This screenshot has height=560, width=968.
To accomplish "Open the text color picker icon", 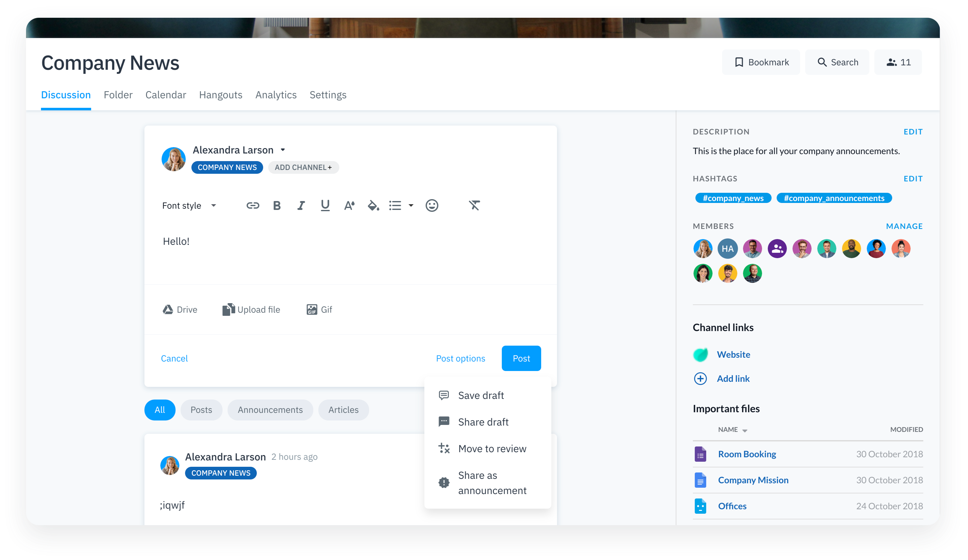I will (349, 206).
